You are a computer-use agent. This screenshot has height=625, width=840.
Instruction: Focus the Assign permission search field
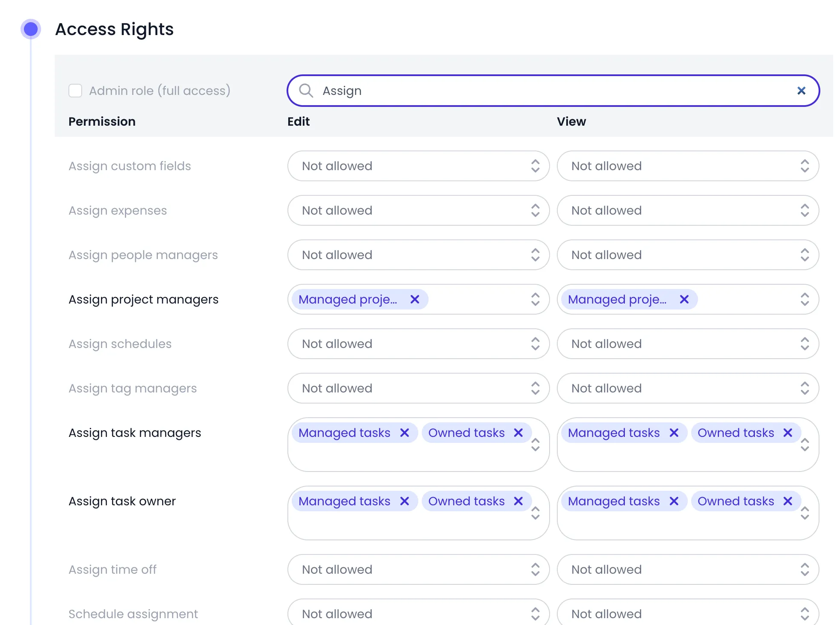553,91
